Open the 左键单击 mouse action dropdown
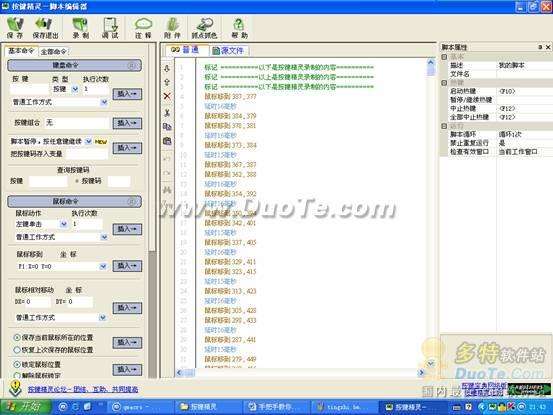The image size is (553, 415). [64, 224]
